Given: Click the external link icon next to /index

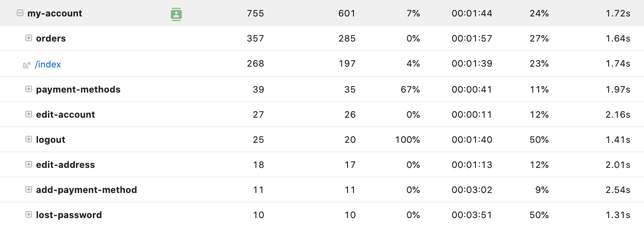Looking at the screenshot, I should (27, 65).
